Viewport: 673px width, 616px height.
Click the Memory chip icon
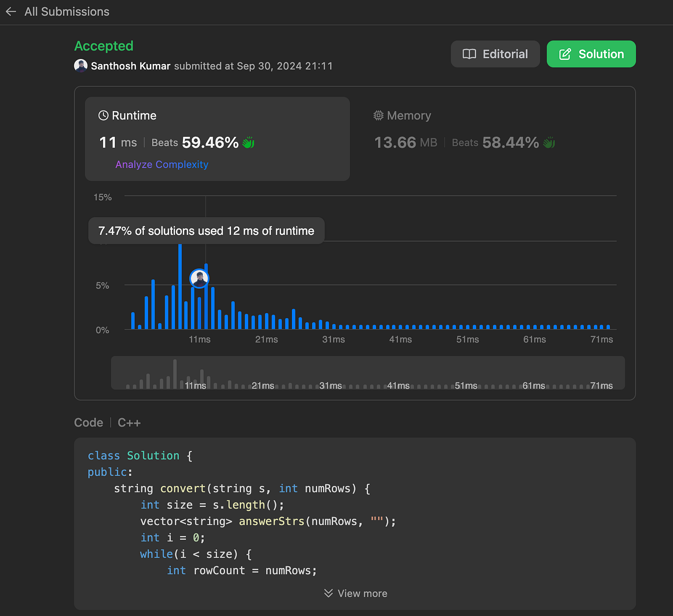click(379, 115)
